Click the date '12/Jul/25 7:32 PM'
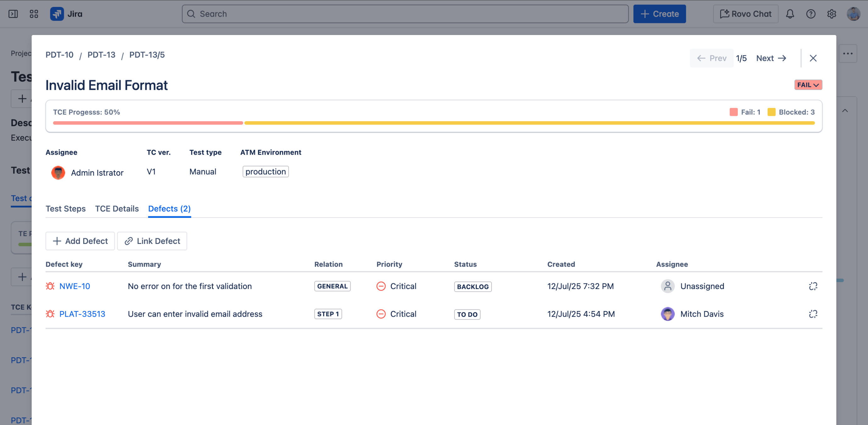Image resolution: width=868 pixels, height=425 pixels. (x=581, y=286)
